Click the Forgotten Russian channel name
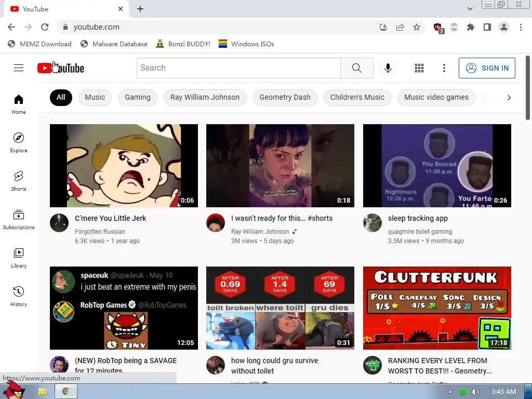 100,231
